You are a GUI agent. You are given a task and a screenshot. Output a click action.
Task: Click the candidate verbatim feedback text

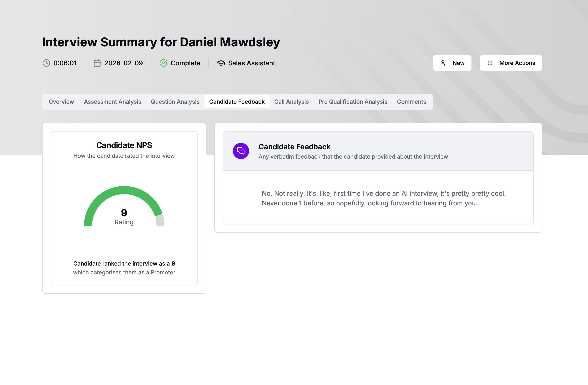[384, 198]
